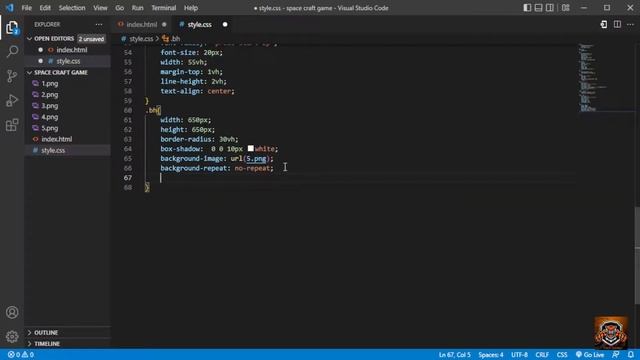Open the Accounts icon in activity bar

click(x=12, y=312)
